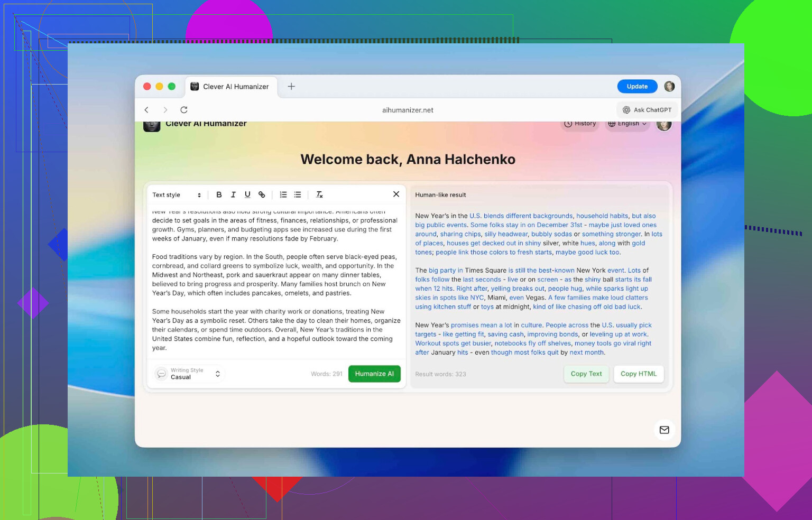Create a bulleted list
Image resolution: width=812 pixels, height=520 pixels.
click(x=298, y=194)
